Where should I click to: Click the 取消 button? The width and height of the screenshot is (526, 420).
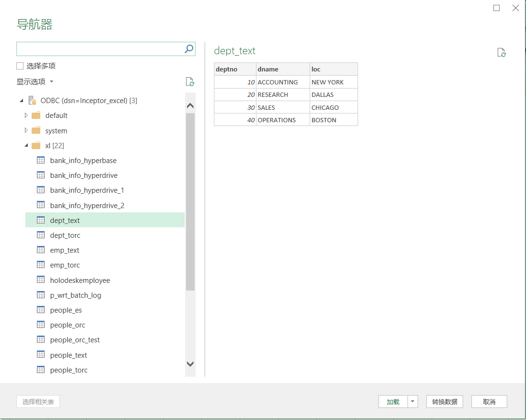[489, 402]
